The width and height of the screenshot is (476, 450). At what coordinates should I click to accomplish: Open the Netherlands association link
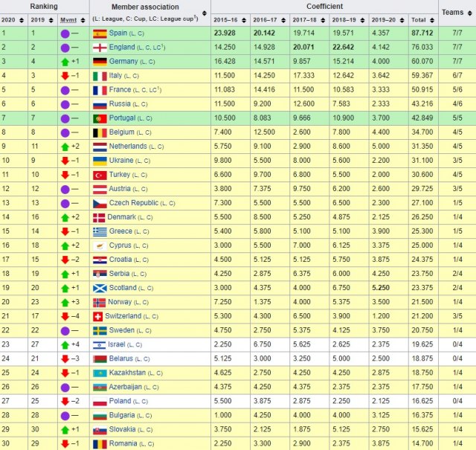click(x=127, y=147)
